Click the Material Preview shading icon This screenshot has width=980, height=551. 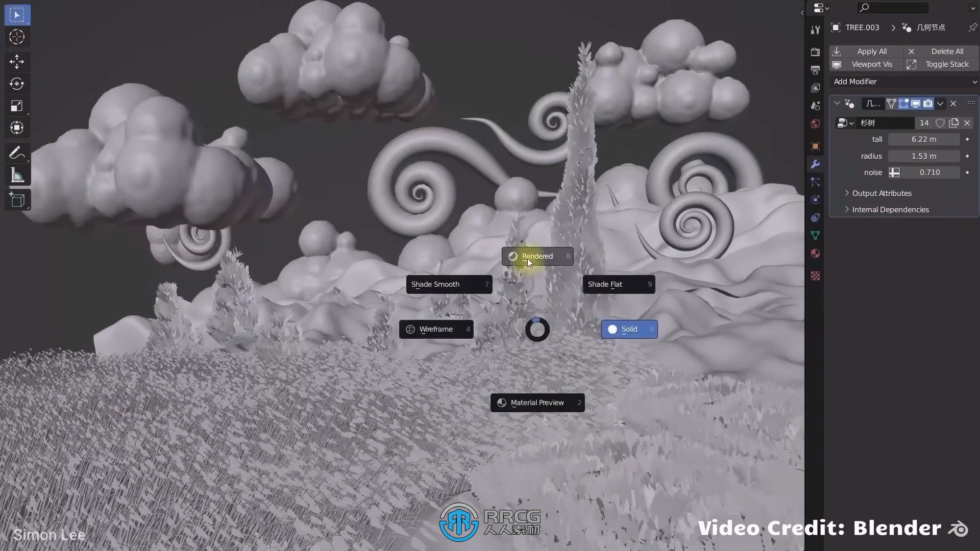point(502,402)
